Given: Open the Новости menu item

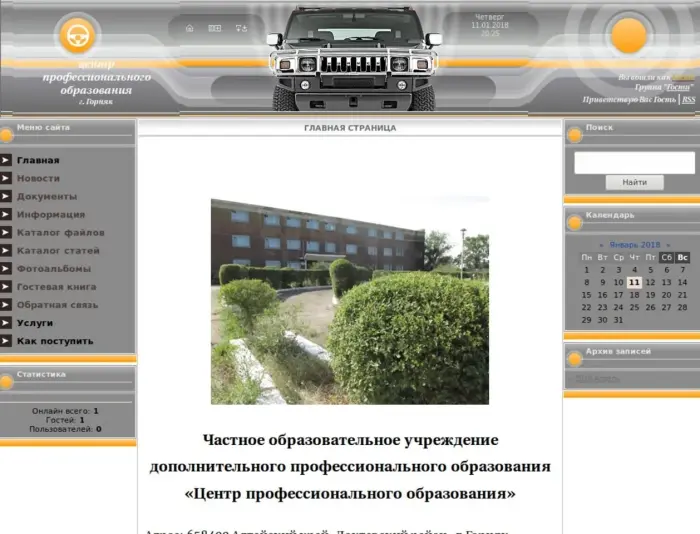Looking at the screenshot, I should coord(38,178).
